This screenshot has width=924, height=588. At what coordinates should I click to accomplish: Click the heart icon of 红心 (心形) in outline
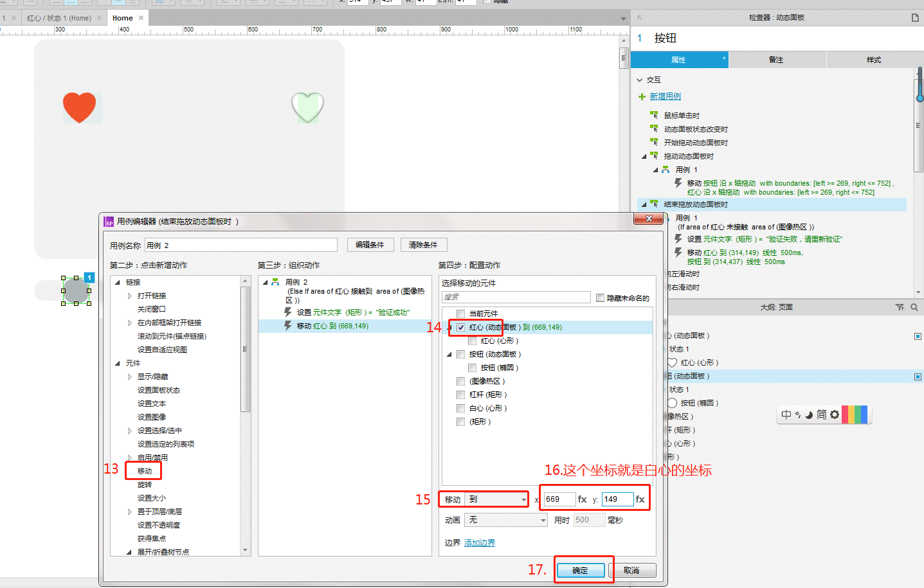pos(672,362)
